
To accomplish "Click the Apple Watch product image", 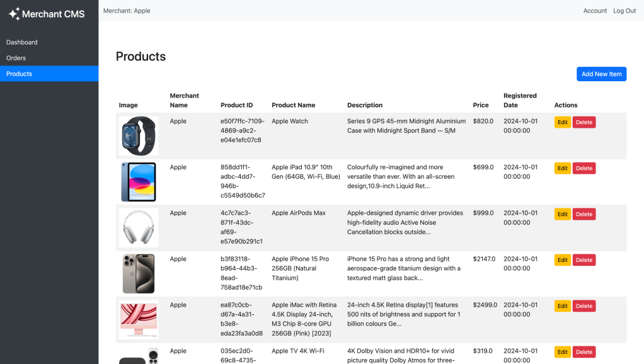I will (138, 135).
